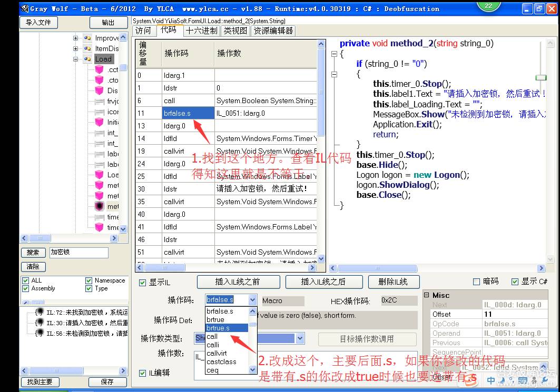The image size is (560, 392).
Task: Click the vertical zoom slider beside the code view
Action: (541, 77)
